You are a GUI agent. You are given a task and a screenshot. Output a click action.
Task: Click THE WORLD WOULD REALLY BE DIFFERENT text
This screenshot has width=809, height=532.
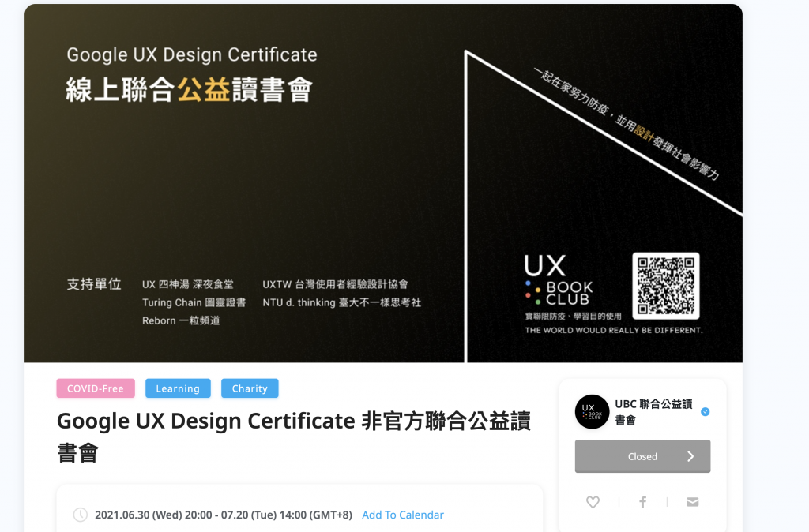click(x=613, y=330)
